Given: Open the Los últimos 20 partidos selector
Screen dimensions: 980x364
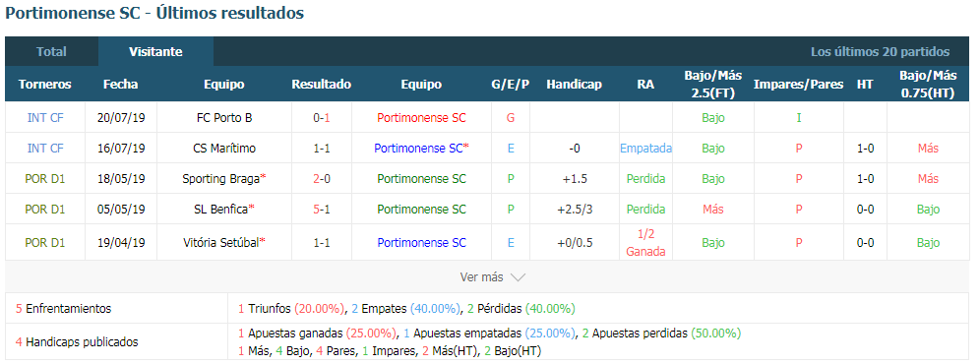Looking at the screenshot, I should [880, 52].
